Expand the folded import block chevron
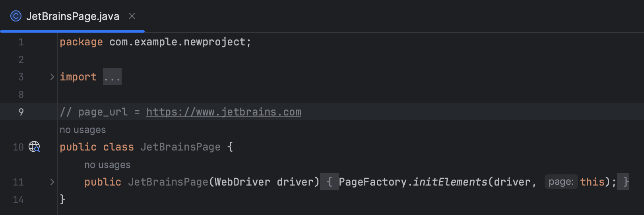This screenshot has width=644, height=215. [x=52, y=77]
